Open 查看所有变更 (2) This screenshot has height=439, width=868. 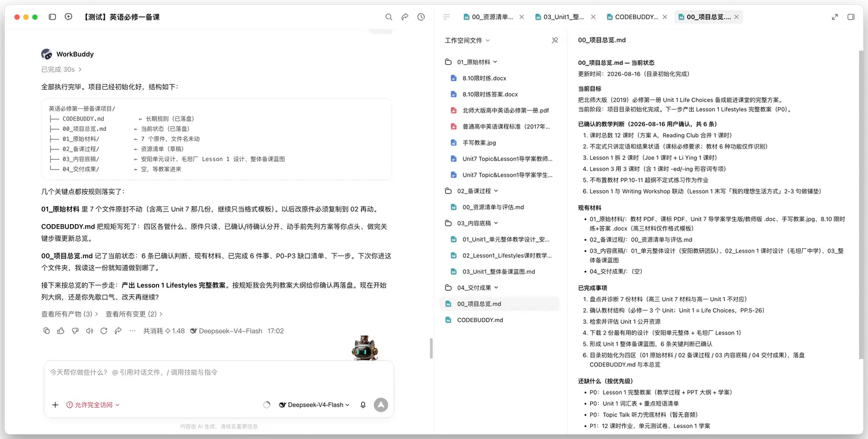[134, 314]
